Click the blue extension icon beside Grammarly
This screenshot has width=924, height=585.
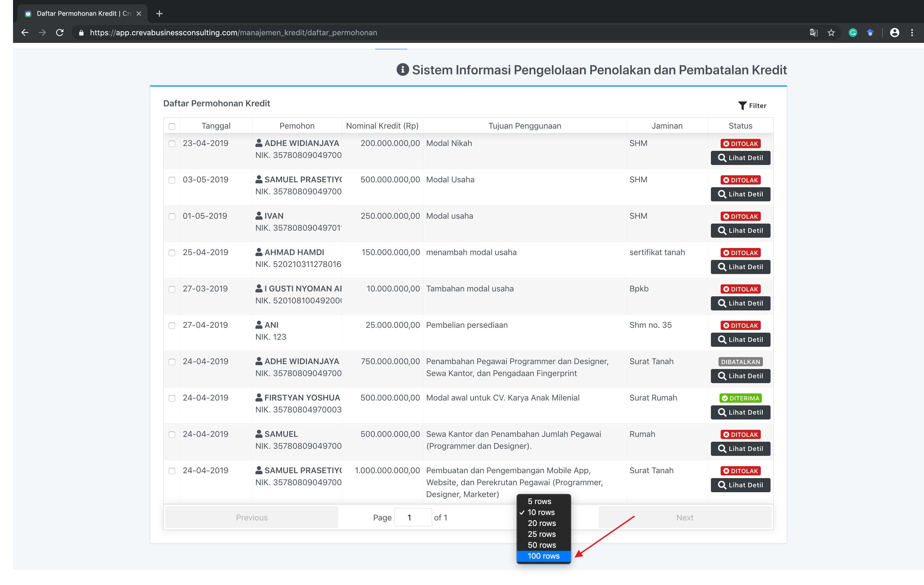(870, 33)
